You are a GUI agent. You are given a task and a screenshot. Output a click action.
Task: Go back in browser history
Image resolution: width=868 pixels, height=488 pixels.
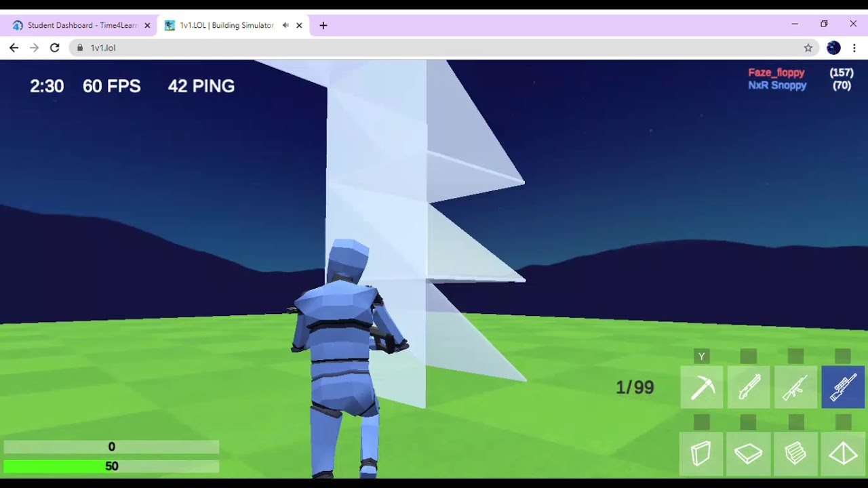(14, 47)
